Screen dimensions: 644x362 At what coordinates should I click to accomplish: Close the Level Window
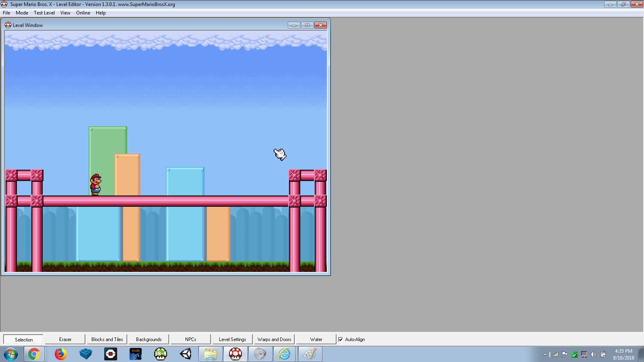320,25
